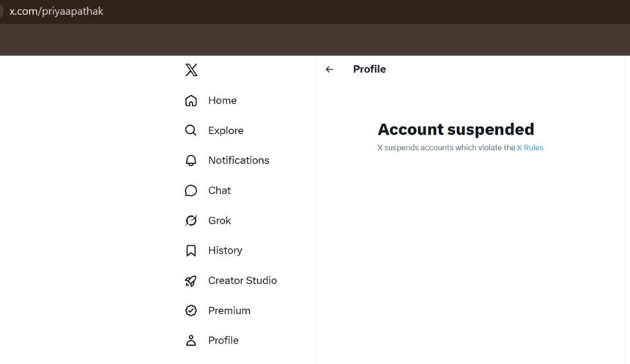Click the Grok icon
This screenshot has height=364, width=630.
click(x=191, y=220)
